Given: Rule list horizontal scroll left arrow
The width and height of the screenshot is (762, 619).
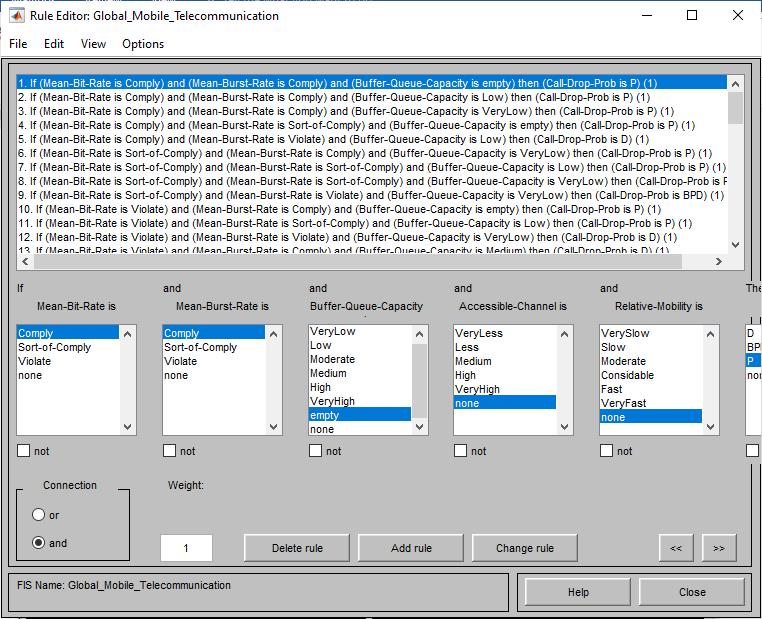Looking at the screenshot, I should pos(25,261).
